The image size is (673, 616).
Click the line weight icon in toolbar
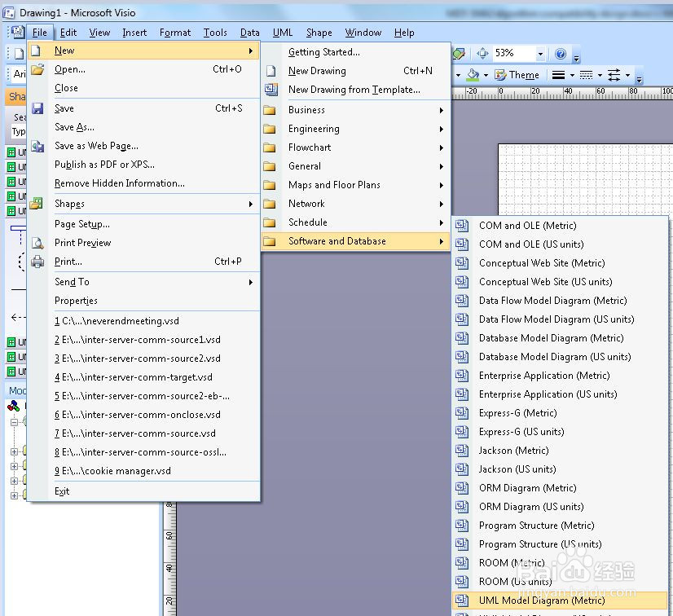point(558,75)
